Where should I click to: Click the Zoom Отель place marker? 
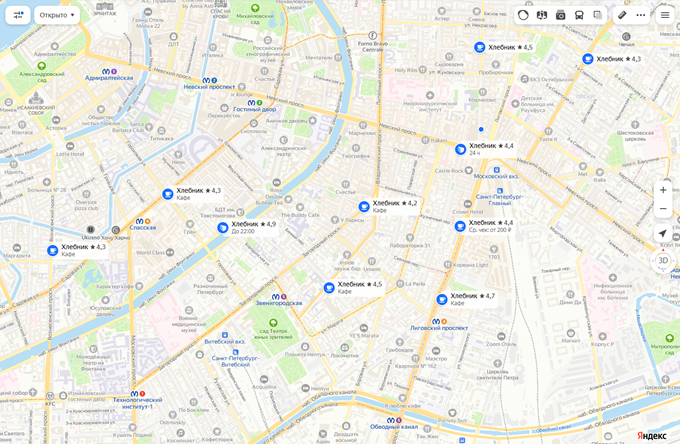tap(501, 336)
